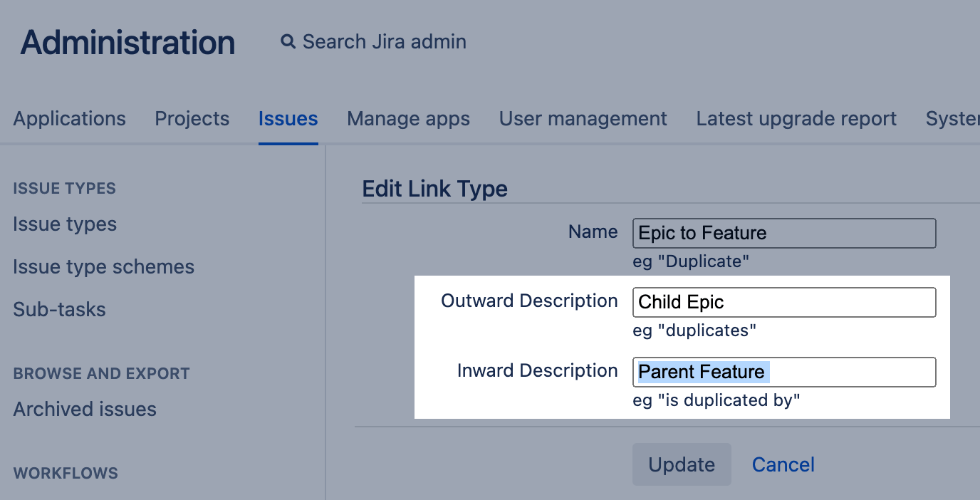980x500 pixels.
Task: Open the User management tab
Action: click(x=583, y=118)
